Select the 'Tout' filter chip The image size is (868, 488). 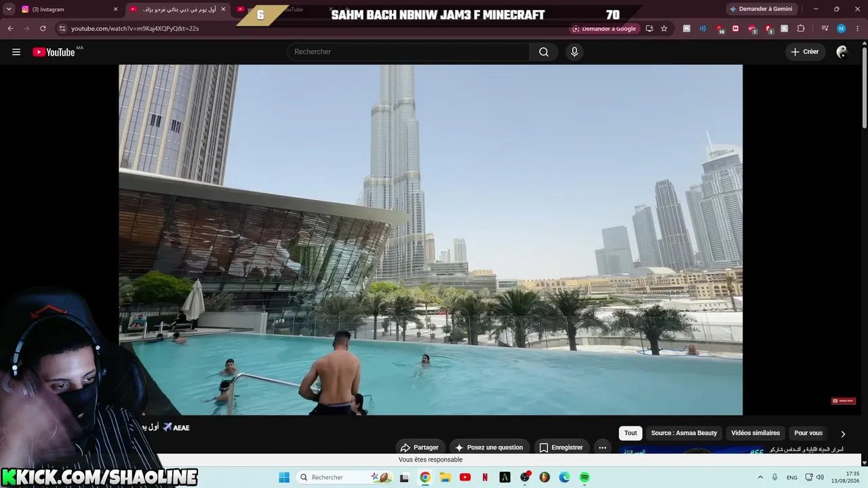click(x=631, y=433)
